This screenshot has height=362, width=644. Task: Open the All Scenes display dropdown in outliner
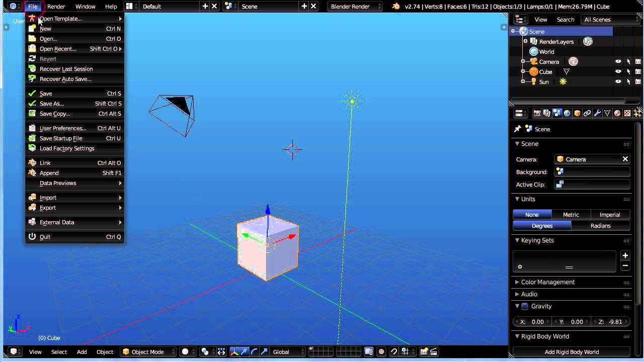611,20
